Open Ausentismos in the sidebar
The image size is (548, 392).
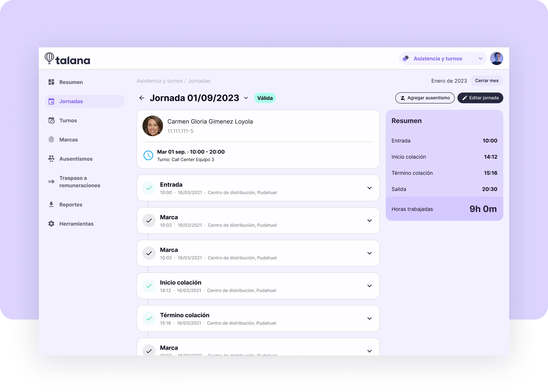pyautogui.click(x=76, y=159)
